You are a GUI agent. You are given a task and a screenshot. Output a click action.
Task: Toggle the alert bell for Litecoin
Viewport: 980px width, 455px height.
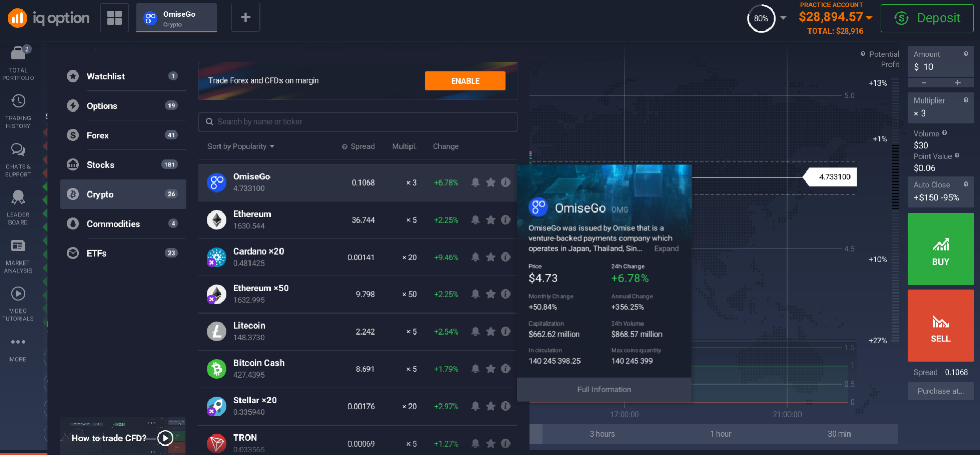[475, 331]
